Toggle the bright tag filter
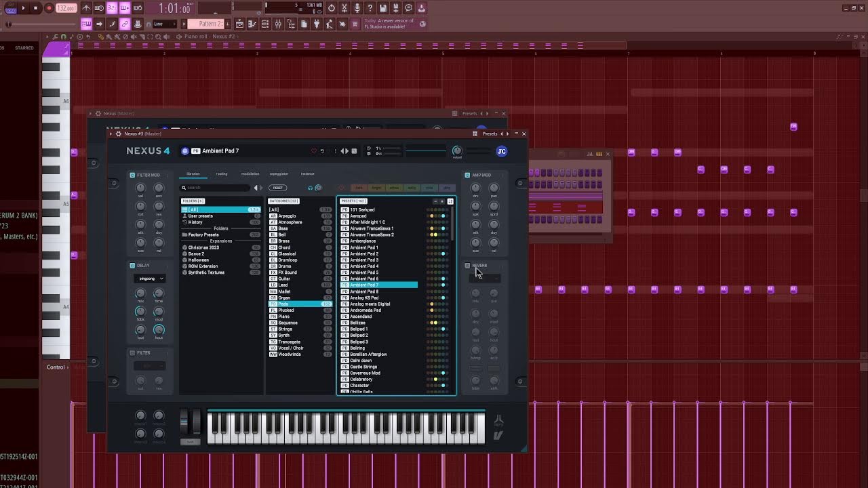Screen dimensions: 868x488 pos(376,188)
